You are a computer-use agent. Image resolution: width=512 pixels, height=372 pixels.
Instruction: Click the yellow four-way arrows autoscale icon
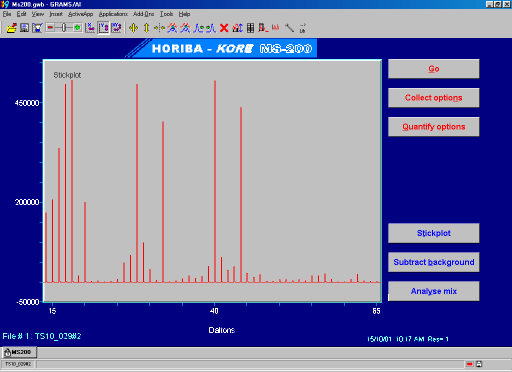click(133, 28)
